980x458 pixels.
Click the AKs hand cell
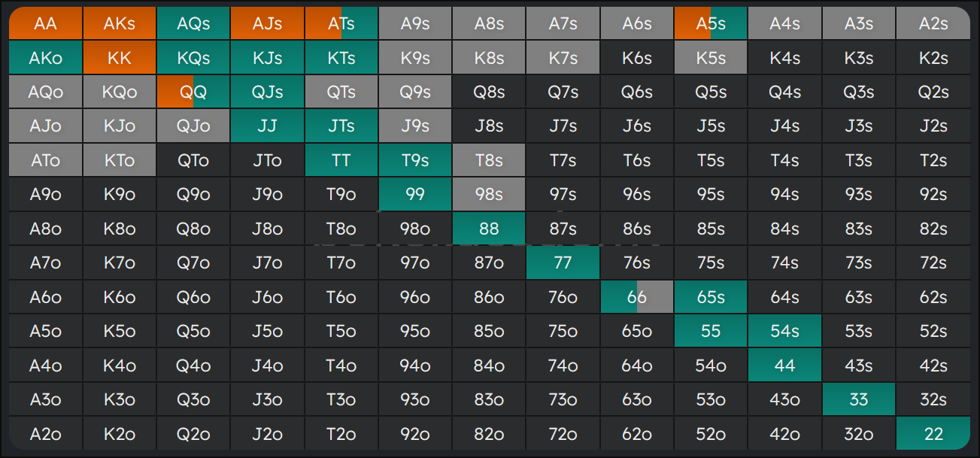pos(120,23)
